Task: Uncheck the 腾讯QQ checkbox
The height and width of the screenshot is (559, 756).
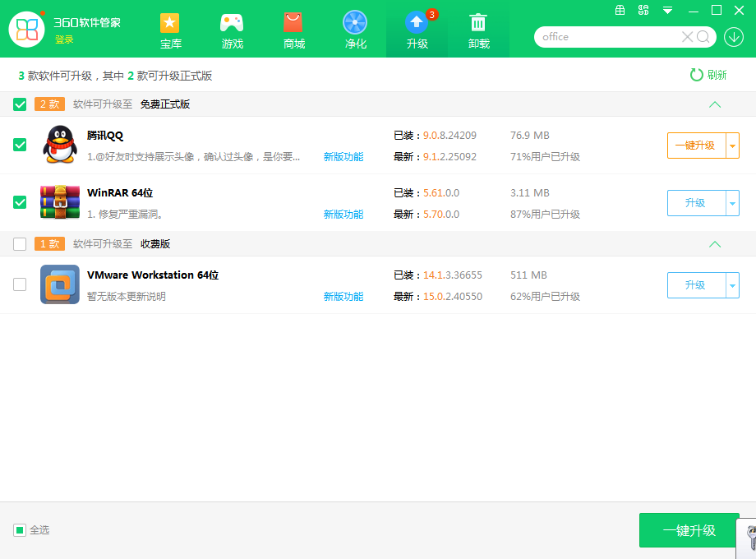Action: pyautogui.click(x=20, y=145)
